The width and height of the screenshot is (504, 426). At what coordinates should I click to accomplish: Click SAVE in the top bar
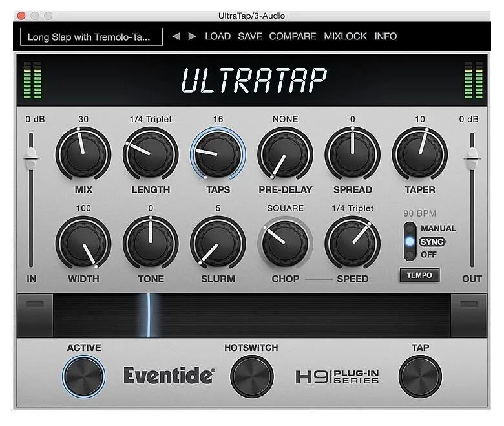coord(250,36)
